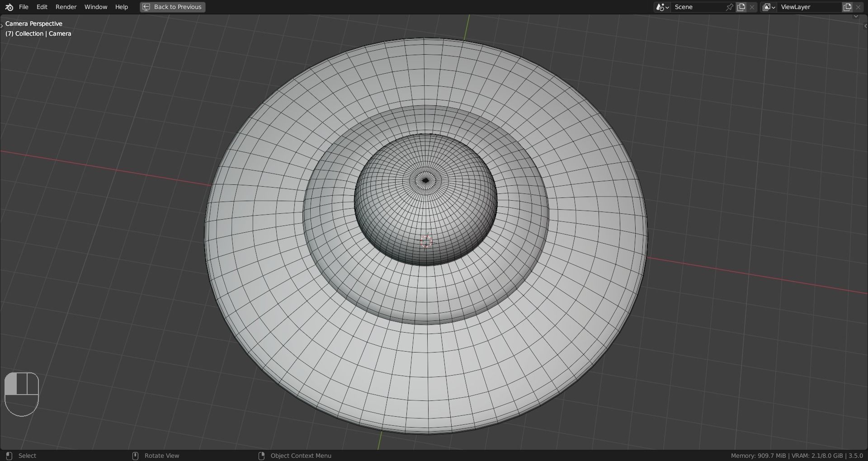Expand the sidebar via the right-edge arrow
This screenshot has width=868, height=461.
pyautogui.click(x=865, y=26)
